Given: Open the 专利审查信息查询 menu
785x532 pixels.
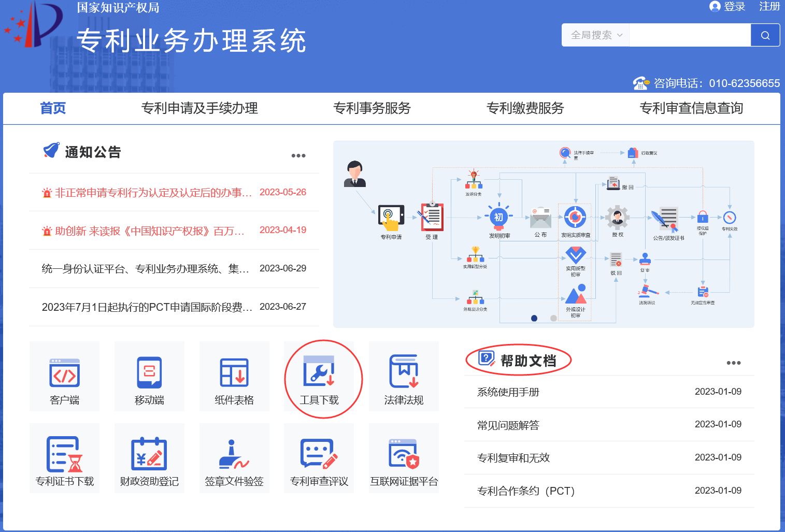Looking at the screenshot, I should click(692, 108).
